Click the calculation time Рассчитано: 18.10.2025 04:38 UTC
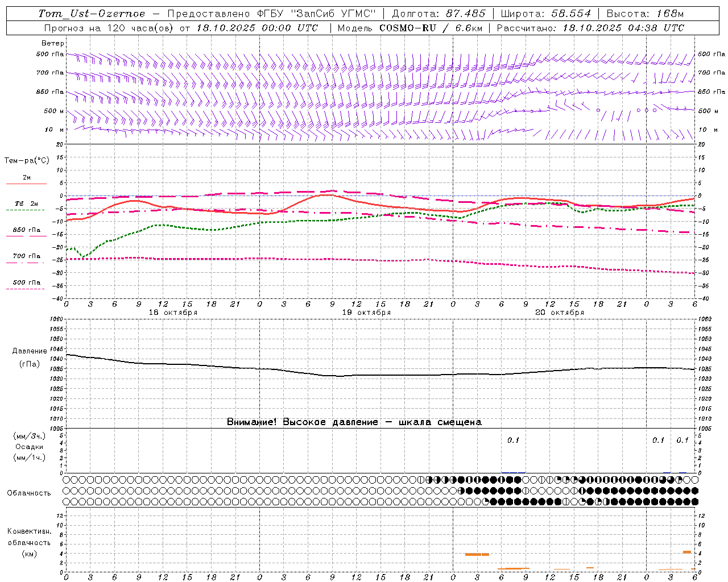 [590, 28]
